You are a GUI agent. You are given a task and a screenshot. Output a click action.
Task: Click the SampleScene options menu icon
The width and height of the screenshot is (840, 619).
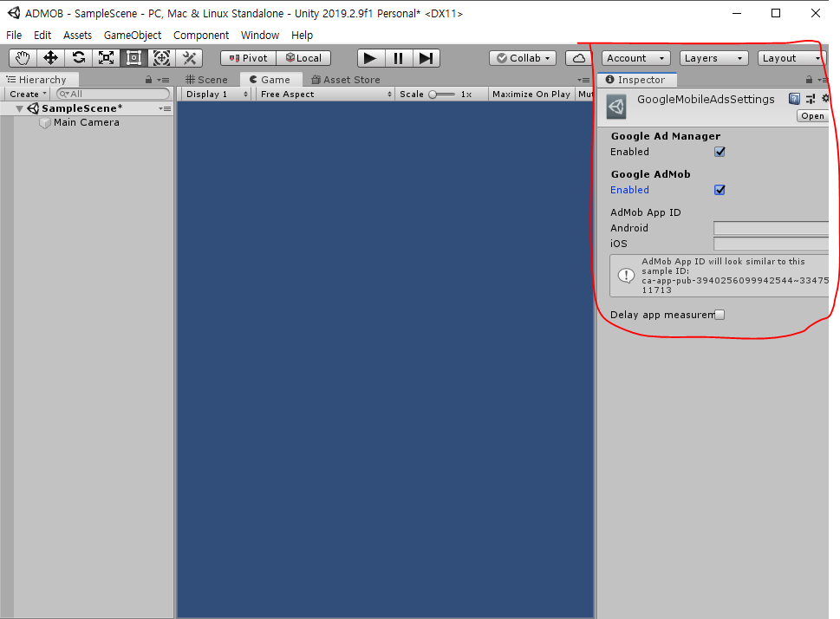click(x=165, y=108)
